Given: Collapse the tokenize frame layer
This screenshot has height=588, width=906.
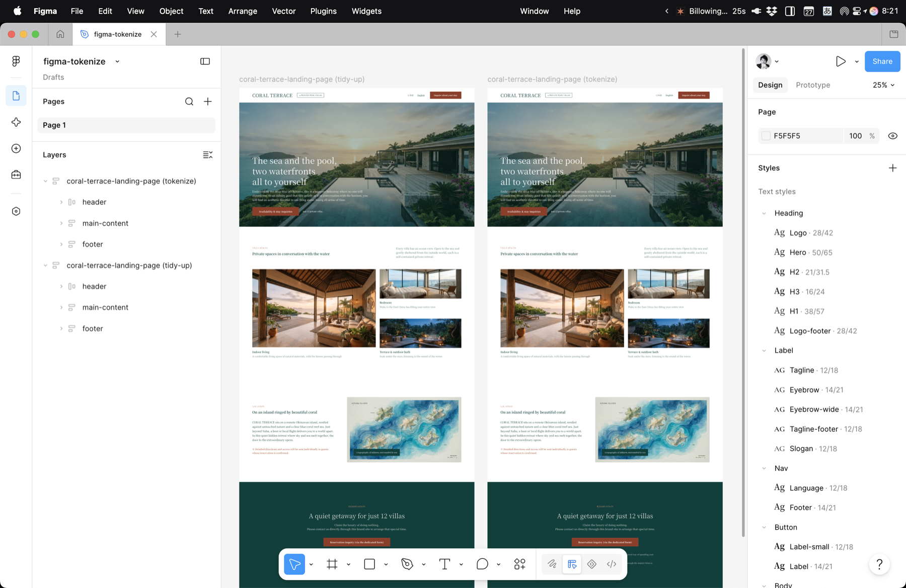Looking at the screenshot, I should click(45, 181).
